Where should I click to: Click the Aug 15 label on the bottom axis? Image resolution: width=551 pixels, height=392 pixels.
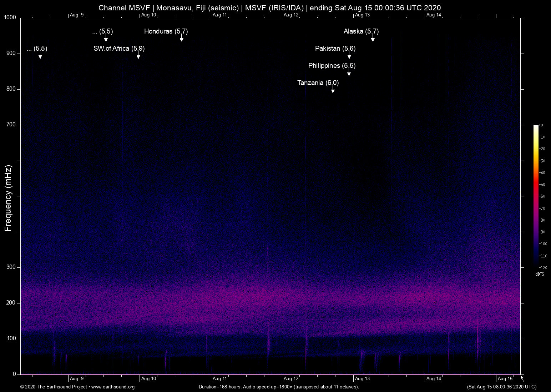tap(505, 379)
